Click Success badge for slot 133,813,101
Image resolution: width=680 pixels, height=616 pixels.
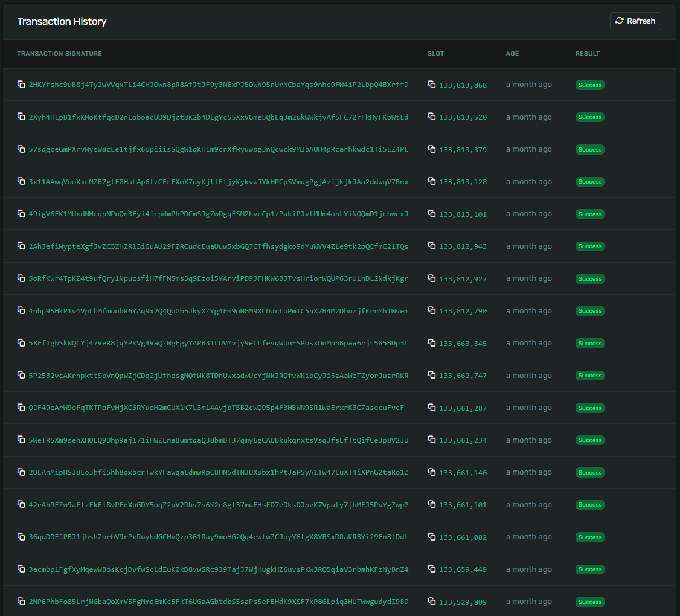coord(589,214)
